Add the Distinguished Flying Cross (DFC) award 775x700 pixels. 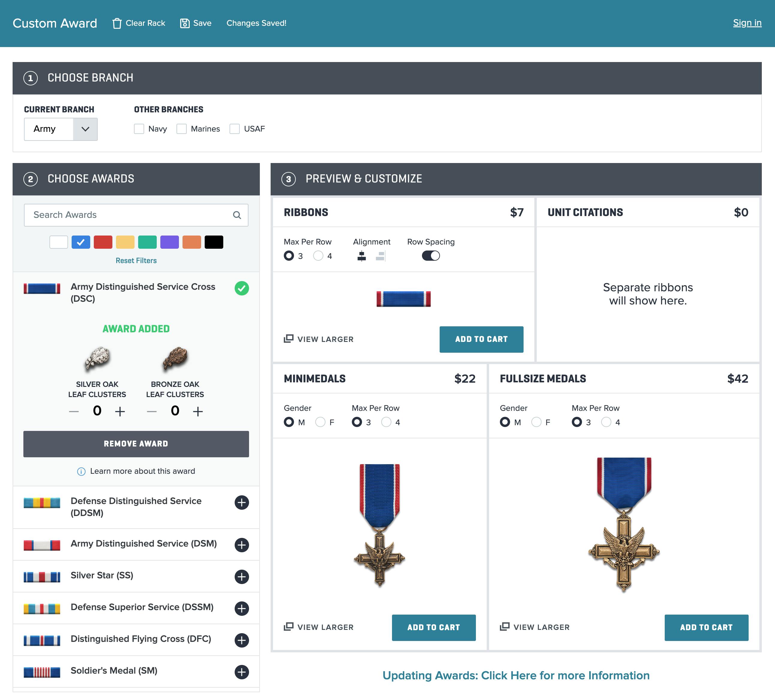pyautogui.click(x=242, y=640)
